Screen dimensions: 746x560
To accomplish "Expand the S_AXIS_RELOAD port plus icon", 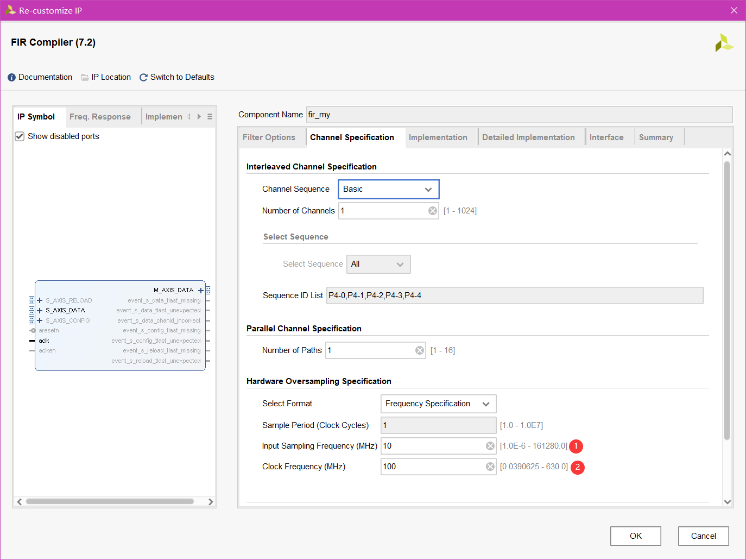I will point(40,300).
